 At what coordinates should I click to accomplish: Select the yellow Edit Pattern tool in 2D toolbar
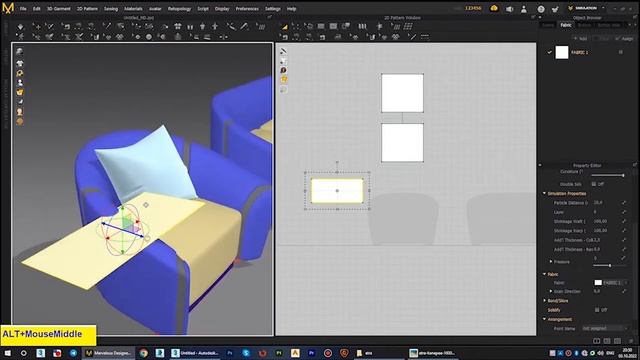(284, 27)
